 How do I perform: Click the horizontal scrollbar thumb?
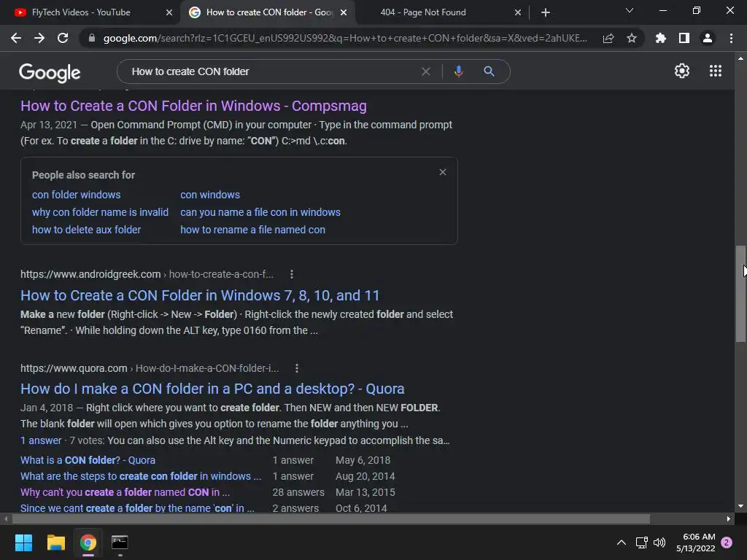330,518
